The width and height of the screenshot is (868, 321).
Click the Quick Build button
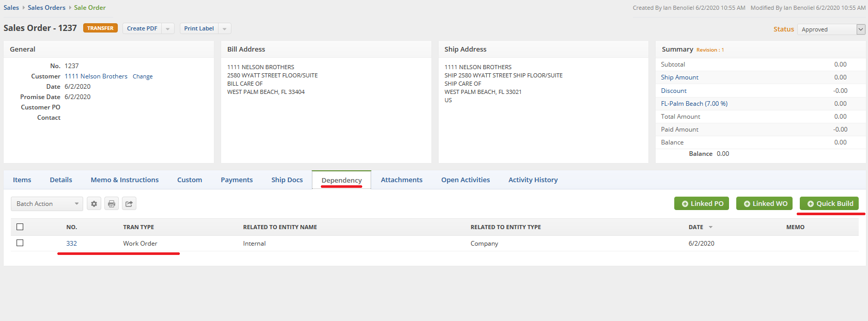coord(829,203)
